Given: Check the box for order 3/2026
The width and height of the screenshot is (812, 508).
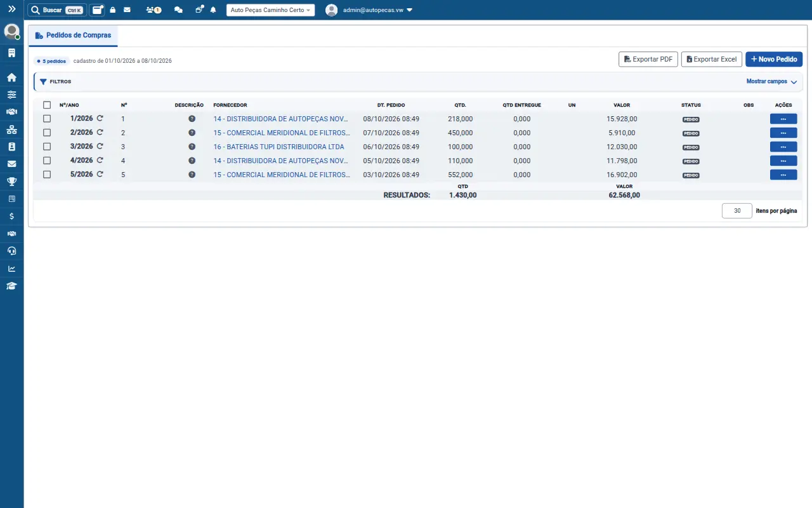Looking at the screenshot, I should coord(47,147).
